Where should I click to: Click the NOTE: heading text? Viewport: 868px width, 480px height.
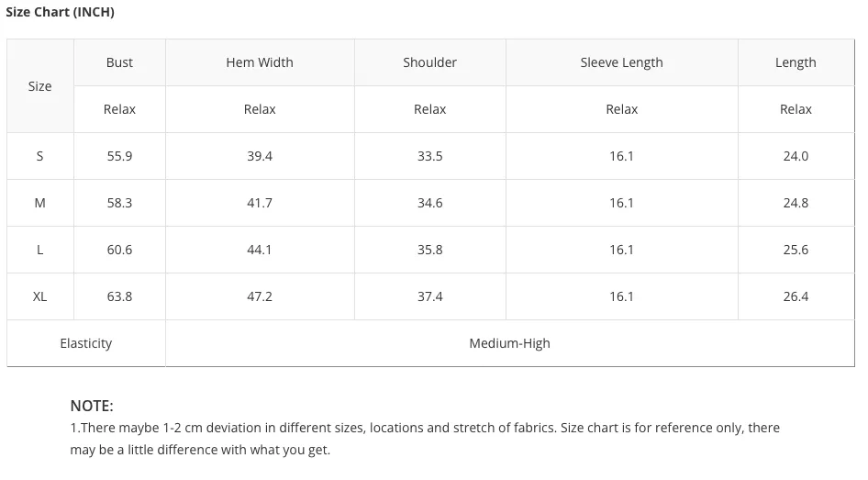pos(92,406)
